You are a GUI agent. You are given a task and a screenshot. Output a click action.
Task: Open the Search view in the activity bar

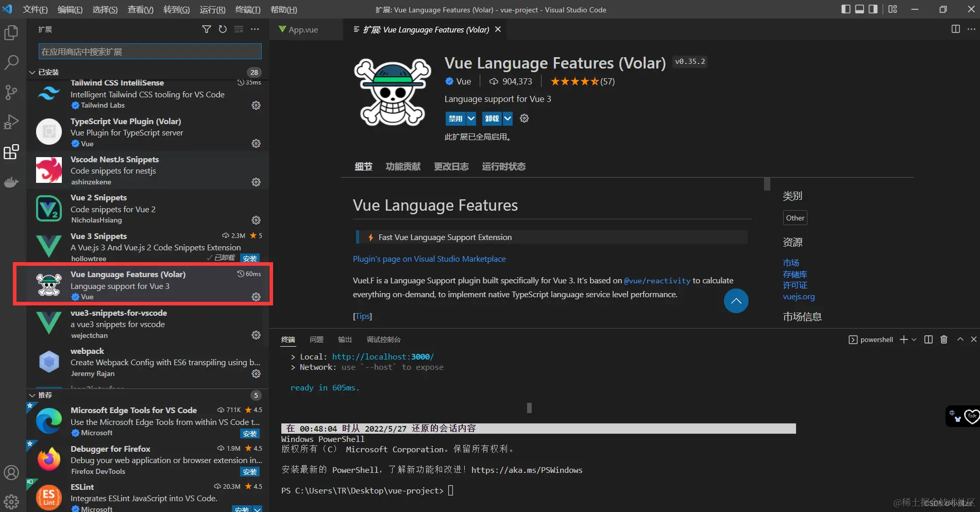11,62
